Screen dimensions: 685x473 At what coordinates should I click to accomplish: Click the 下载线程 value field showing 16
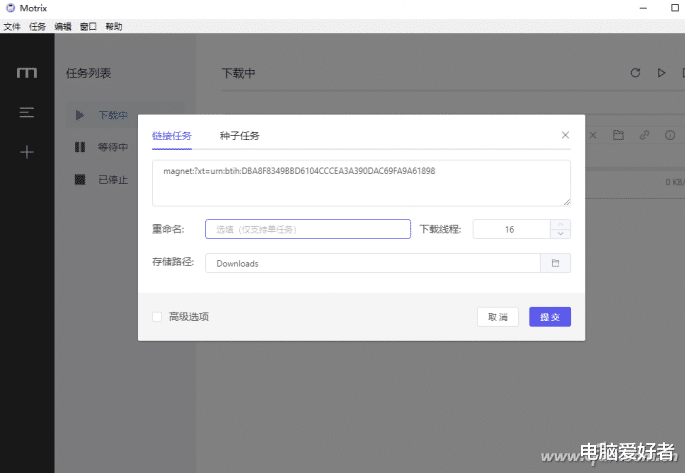click(511, 229)
